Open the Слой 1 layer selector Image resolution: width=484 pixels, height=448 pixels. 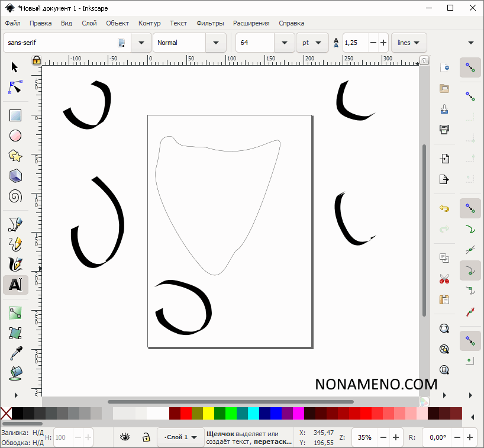pyautogui.click(x=180, y=437)
